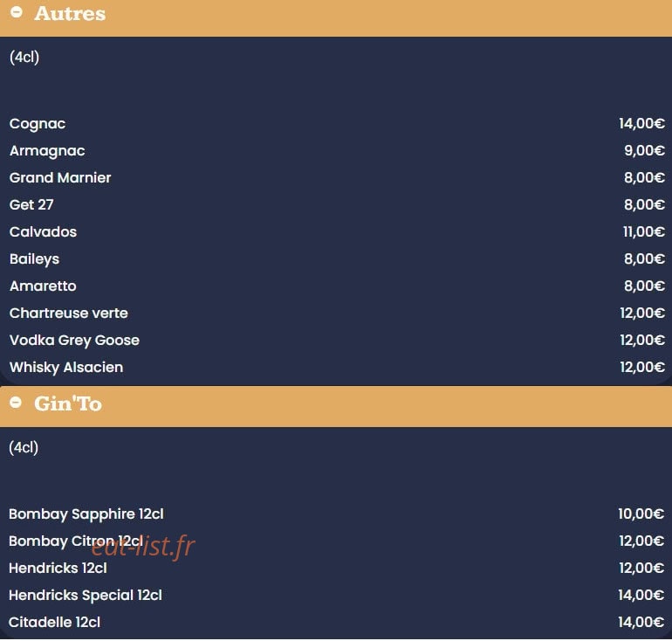The width and height of the screenshot is (672, 641).
Task: Click the Hendricks 12cl price 12,00€
Action: point(641,568)
